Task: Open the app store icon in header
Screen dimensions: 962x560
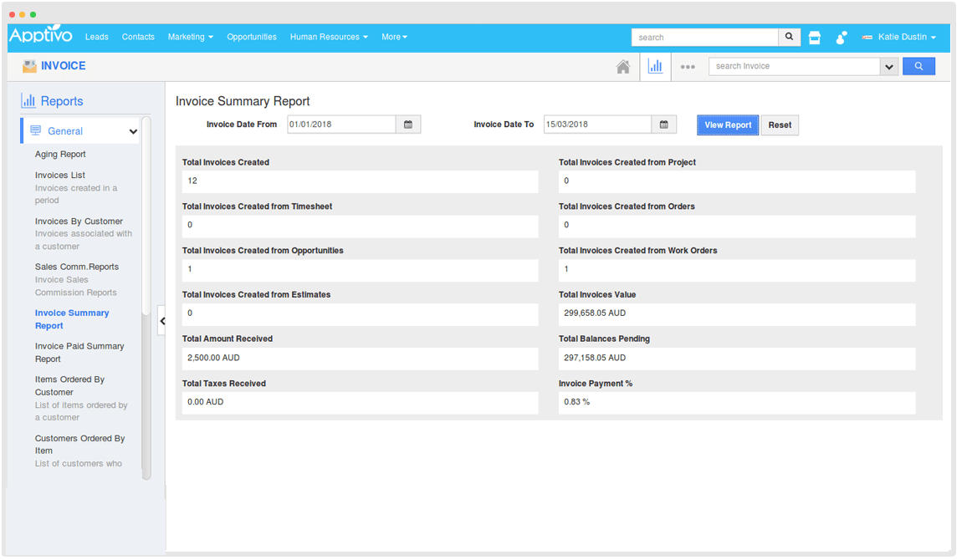Action: (x=815, y=38)
